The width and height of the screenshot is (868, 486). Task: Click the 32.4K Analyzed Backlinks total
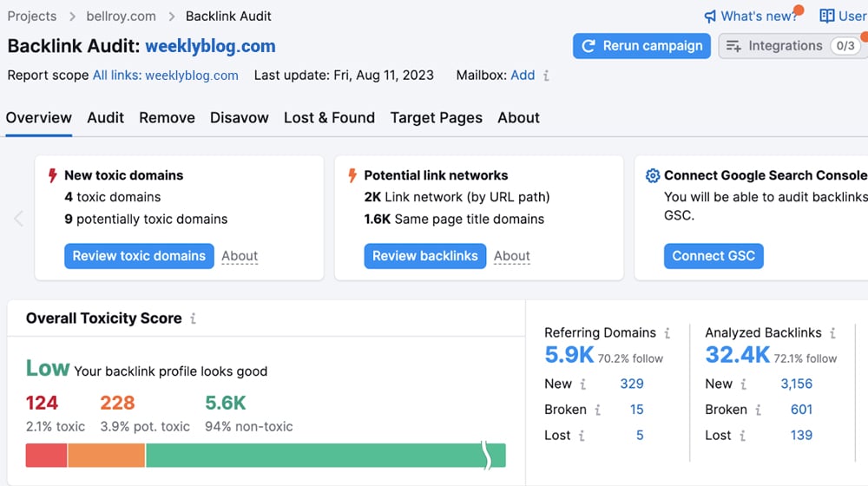pyautogui.click(x=737, y=355)
